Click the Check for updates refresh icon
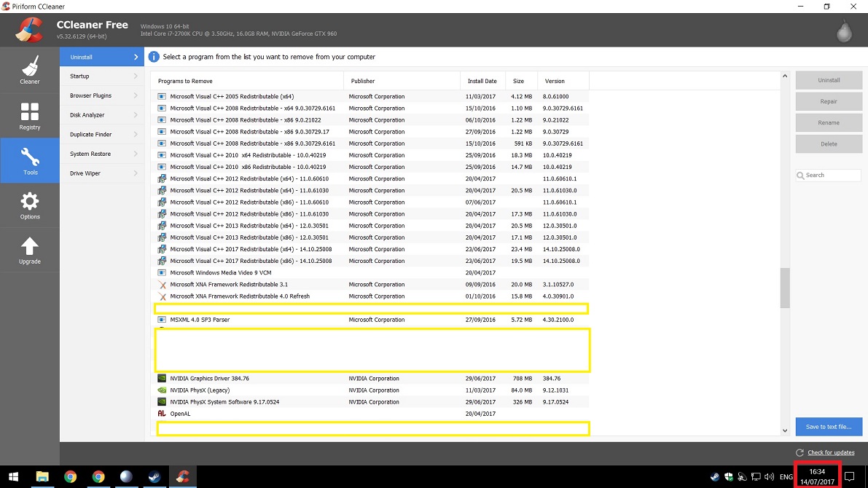Screen dimensions: 868x488 [x=800, y=452]
